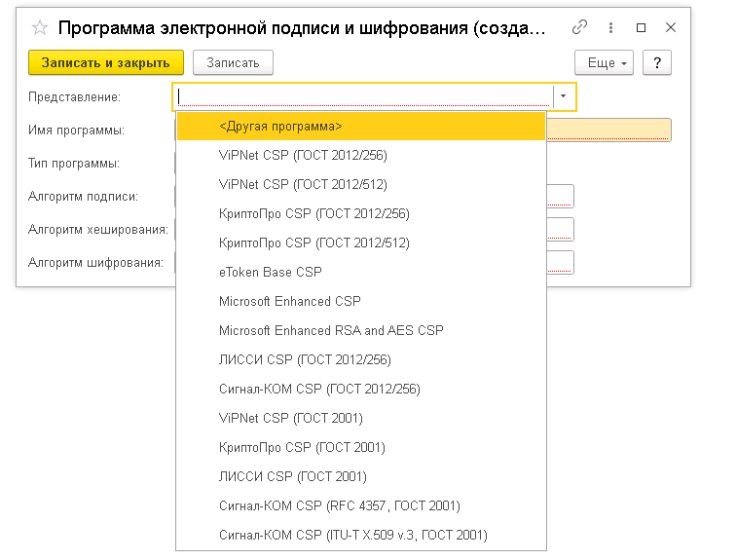This screenshot has width=737, height=560.
Task: Copy link using the chain icon
Action: (x=580, y=28)
